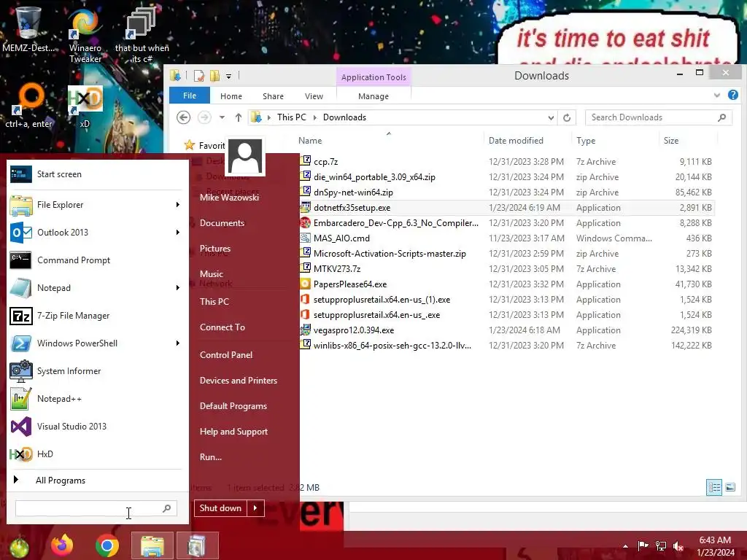Click the Search Downloads field

coord(659,117)
